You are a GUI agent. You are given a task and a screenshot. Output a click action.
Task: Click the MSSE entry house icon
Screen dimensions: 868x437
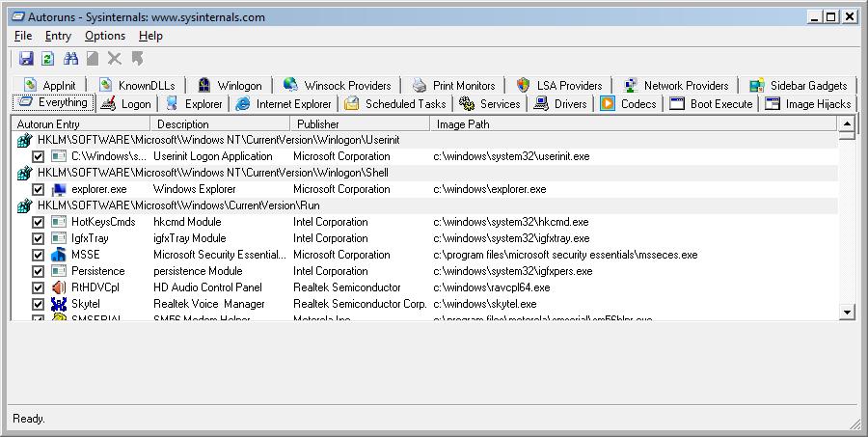59,255
